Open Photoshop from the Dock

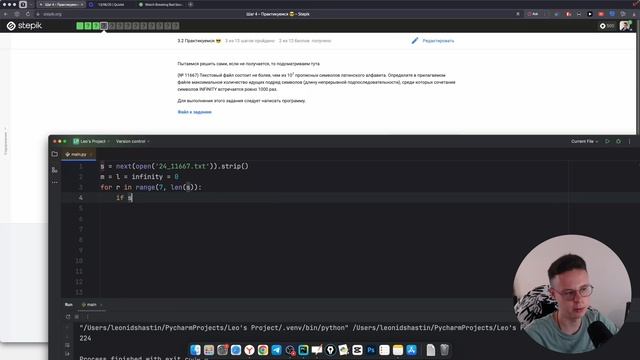tap(371, 350)
